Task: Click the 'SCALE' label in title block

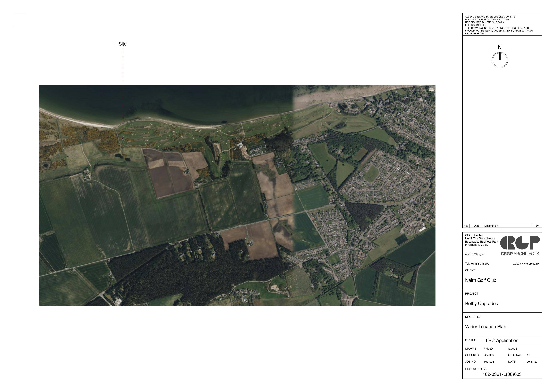Action: 512,349
